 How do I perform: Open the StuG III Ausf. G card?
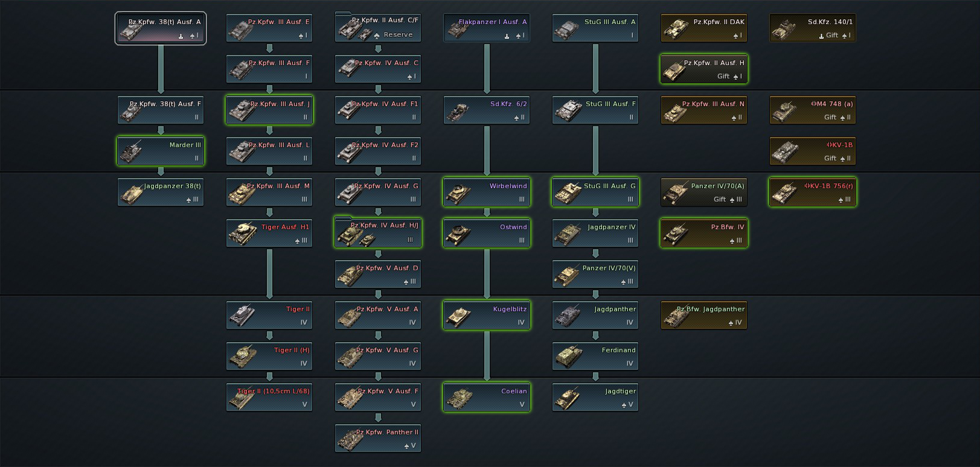[x=595, y=192]
